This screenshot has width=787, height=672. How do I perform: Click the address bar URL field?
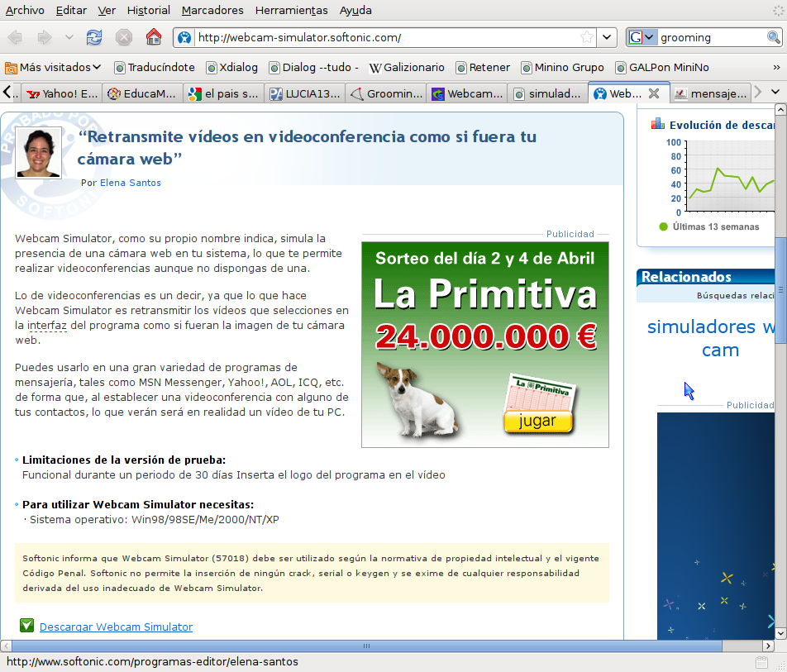coord(387,38)
